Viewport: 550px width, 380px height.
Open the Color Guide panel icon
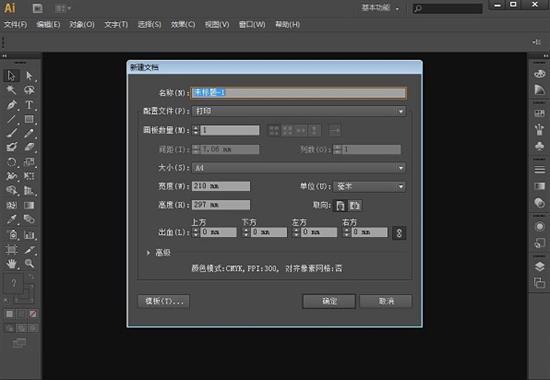pyautogui.click(x=539, y=89)
